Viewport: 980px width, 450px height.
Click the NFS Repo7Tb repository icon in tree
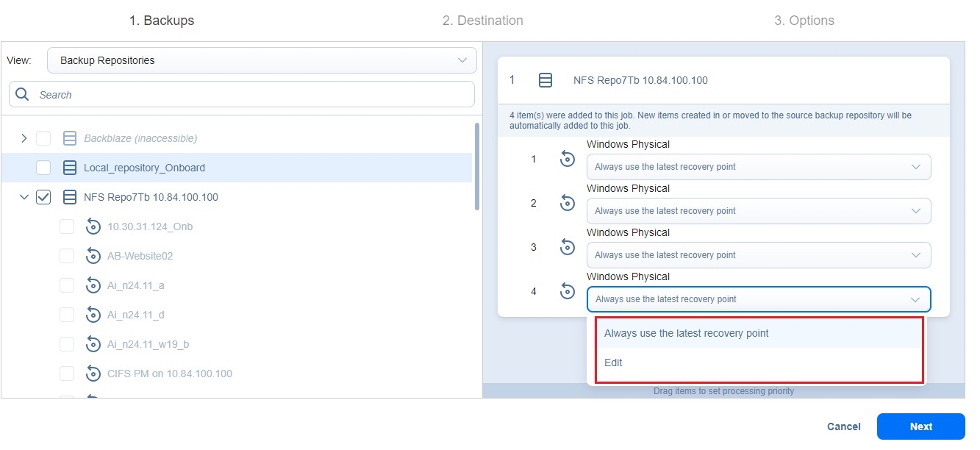70,197
